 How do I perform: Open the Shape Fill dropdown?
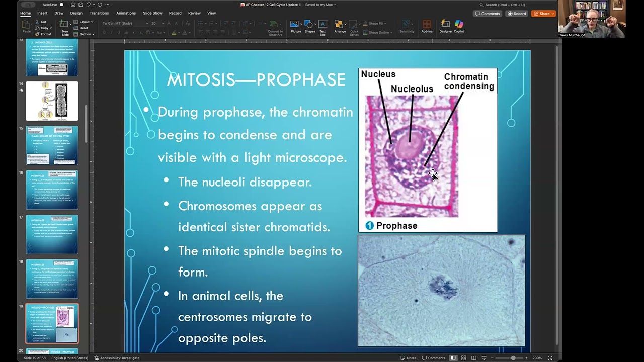375,23
